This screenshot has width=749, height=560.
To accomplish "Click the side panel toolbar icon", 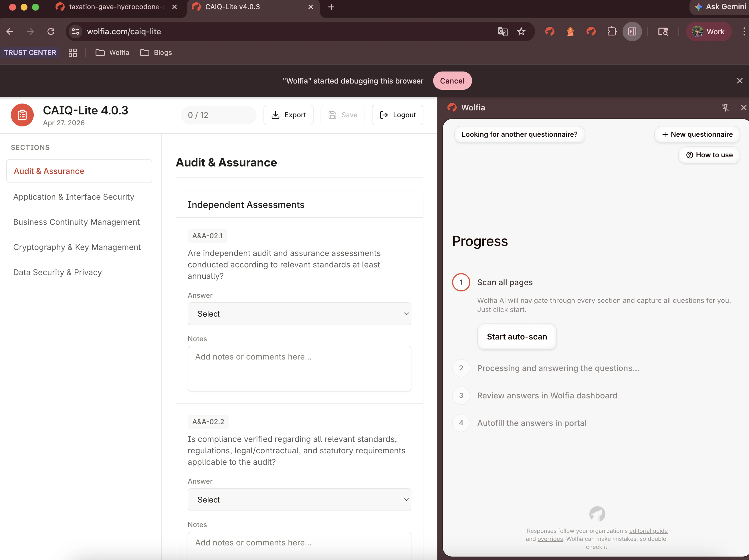I will coord(632,31).
